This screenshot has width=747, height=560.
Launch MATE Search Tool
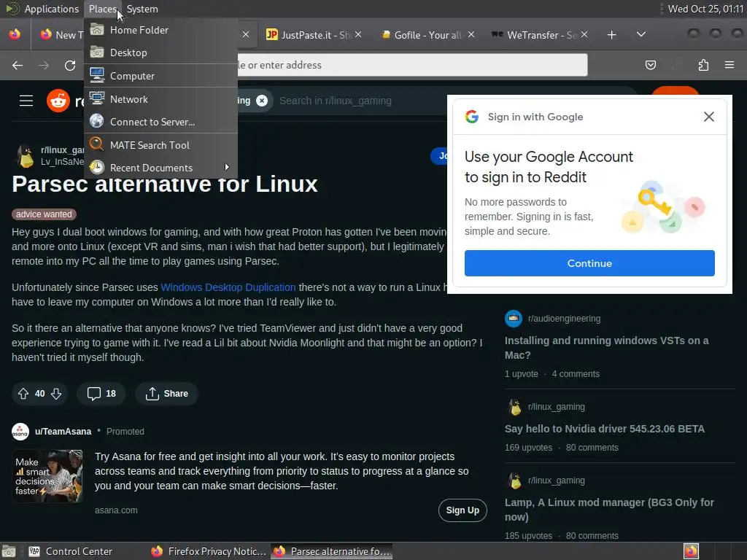(161, 145)
